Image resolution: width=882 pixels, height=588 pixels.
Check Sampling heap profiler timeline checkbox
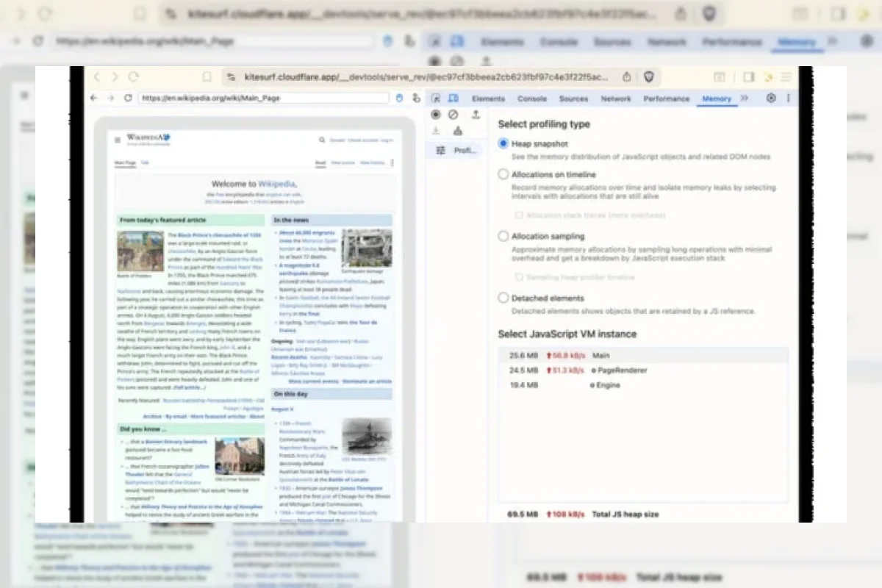(519, 277)
